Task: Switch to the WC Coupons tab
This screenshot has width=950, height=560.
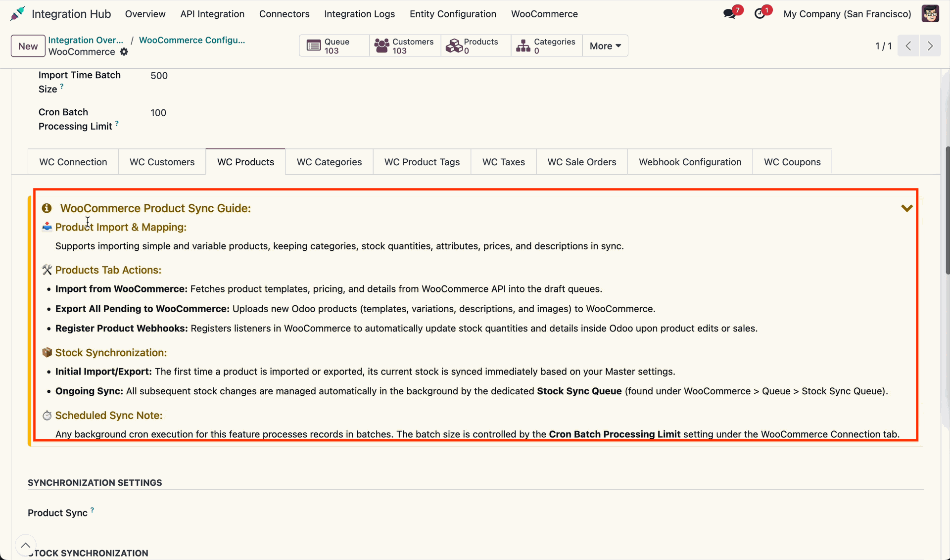Action: (x=792, y=162)
